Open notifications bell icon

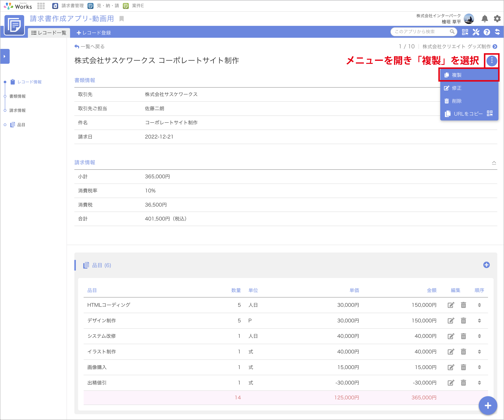coord(485,19)
